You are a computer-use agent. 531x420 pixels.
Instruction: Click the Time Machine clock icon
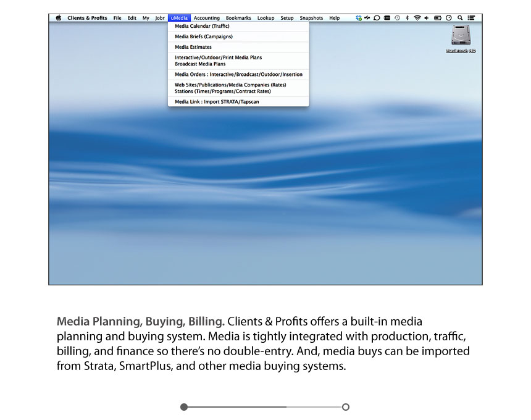point(397,18)
